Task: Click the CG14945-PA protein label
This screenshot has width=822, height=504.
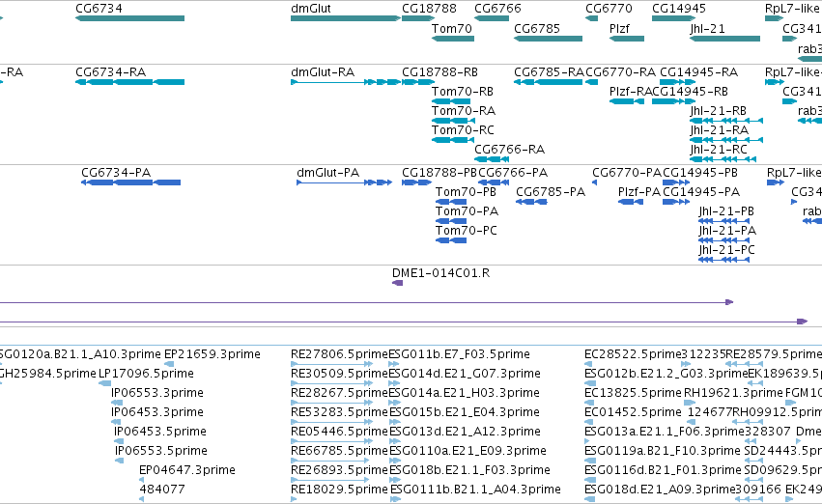Action: pyautogui.click(x=701, y=192)
